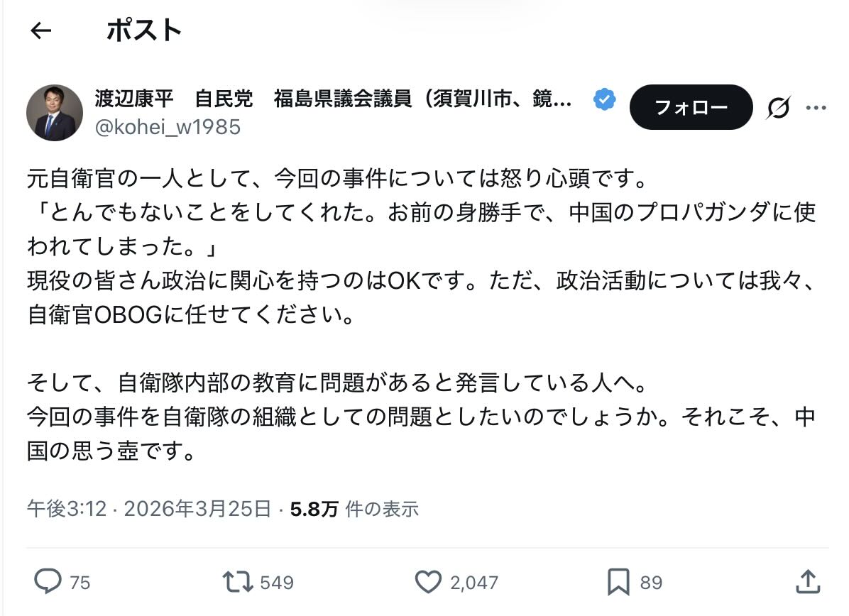
Task: Go back using the left arrow
Action: pos(41,31)
